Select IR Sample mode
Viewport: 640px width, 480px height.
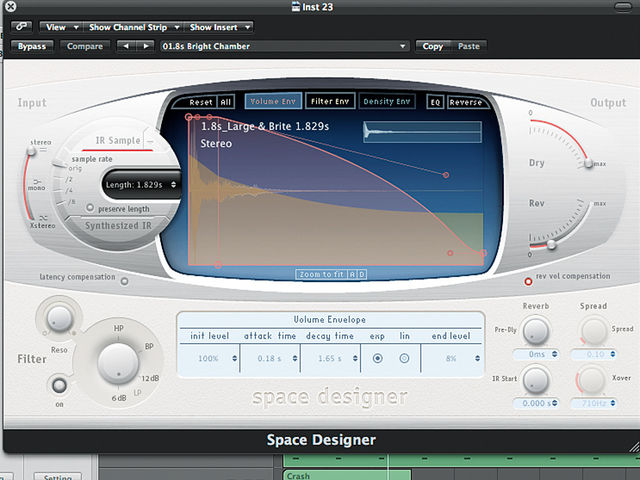pos(118,141)
